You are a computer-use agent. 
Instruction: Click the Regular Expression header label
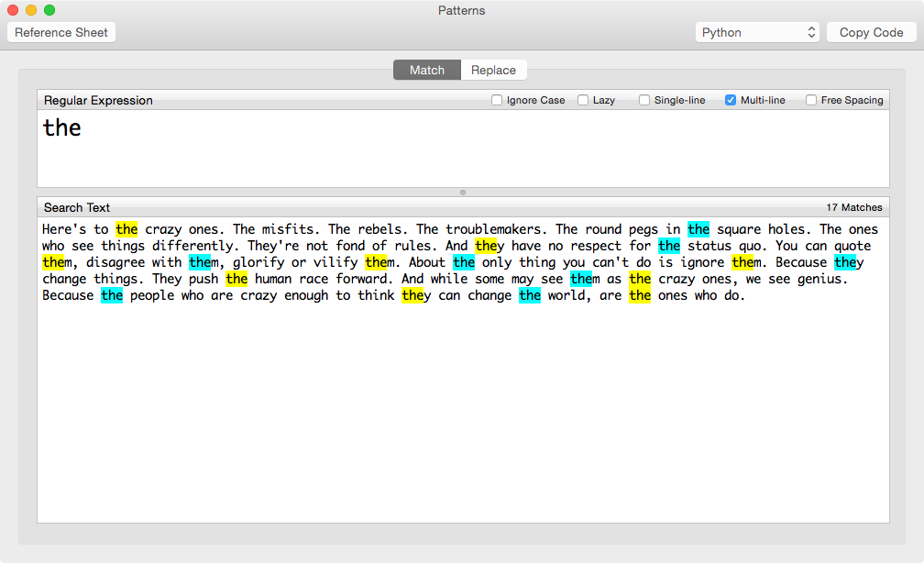[x=98, y=100]
